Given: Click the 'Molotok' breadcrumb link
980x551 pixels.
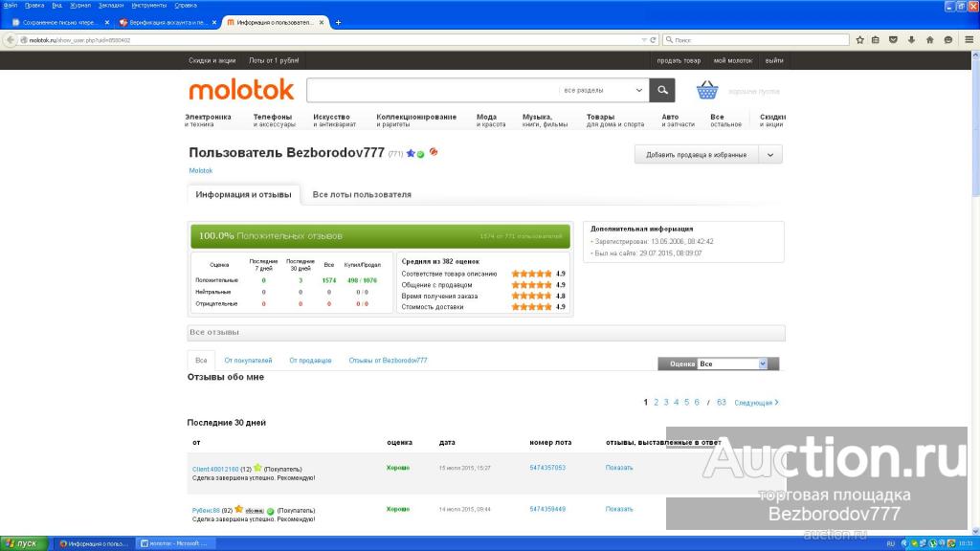Looking at the screenshot, I should [201, 170].
